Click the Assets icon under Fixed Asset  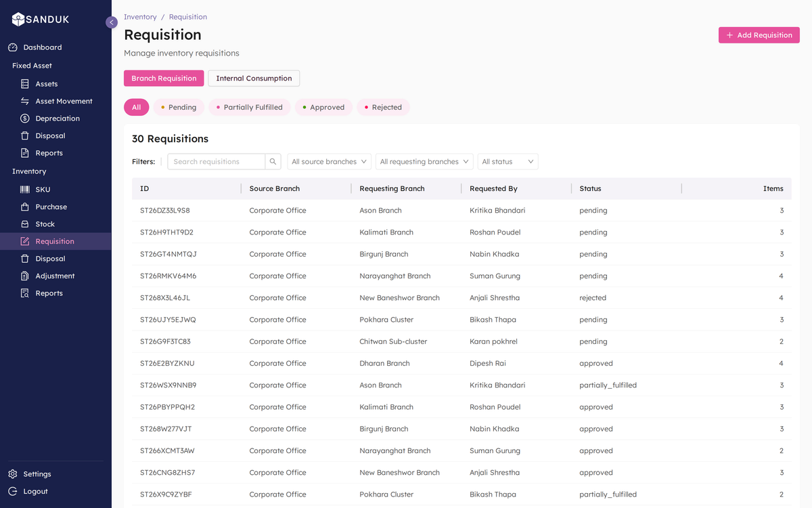[25, 84]
